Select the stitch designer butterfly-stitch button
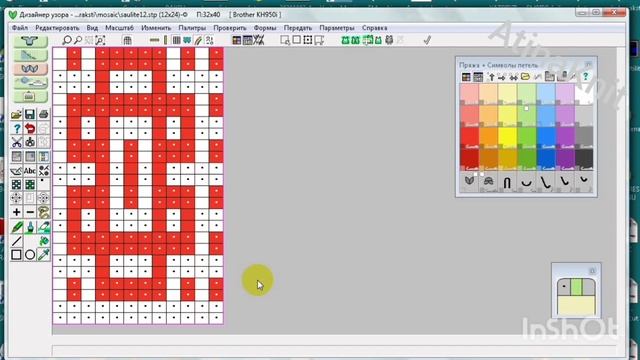Screen dimensions: 640x360 (x=30, y=69)
